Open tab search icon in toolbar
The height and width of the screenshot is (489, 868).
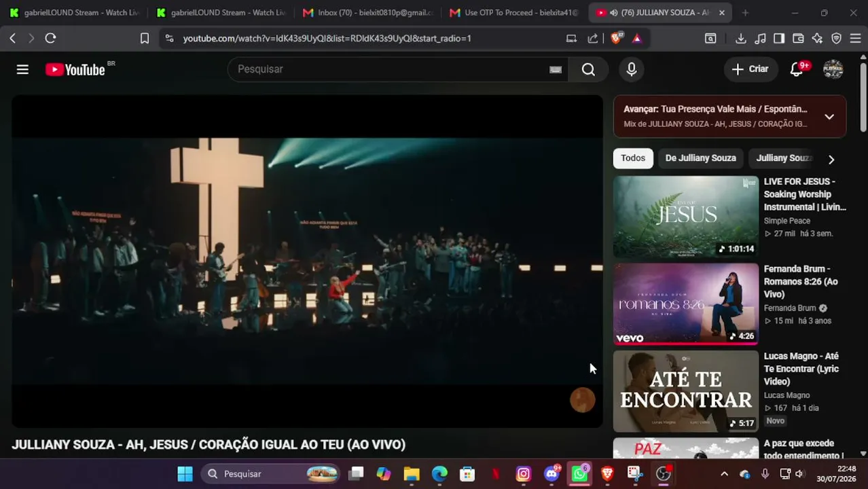click(710, 38)
